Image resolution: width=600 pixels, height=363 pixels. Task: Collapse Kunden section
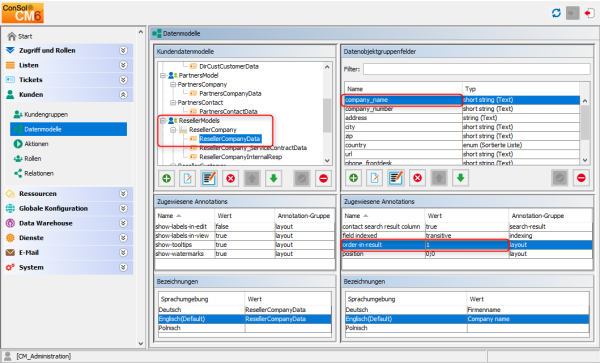(x=123, y=94)
